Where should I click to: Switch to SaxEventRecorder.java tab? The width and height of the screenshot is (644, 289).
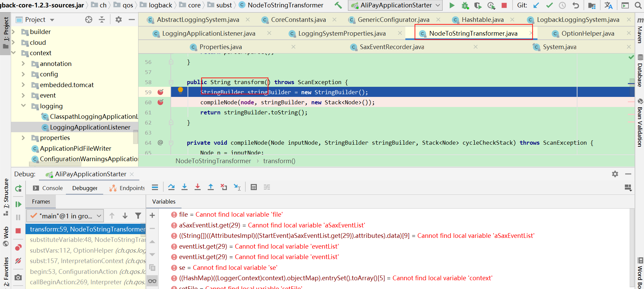coord(392,47)
